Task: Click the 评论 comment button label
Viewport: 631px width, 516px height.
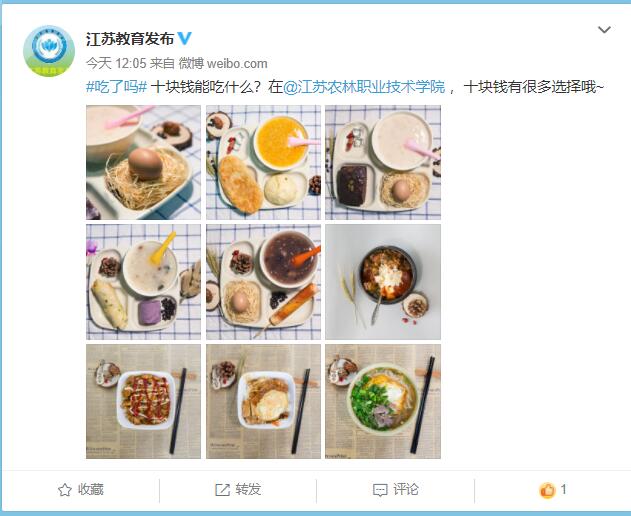Action: tap(406, 489)
